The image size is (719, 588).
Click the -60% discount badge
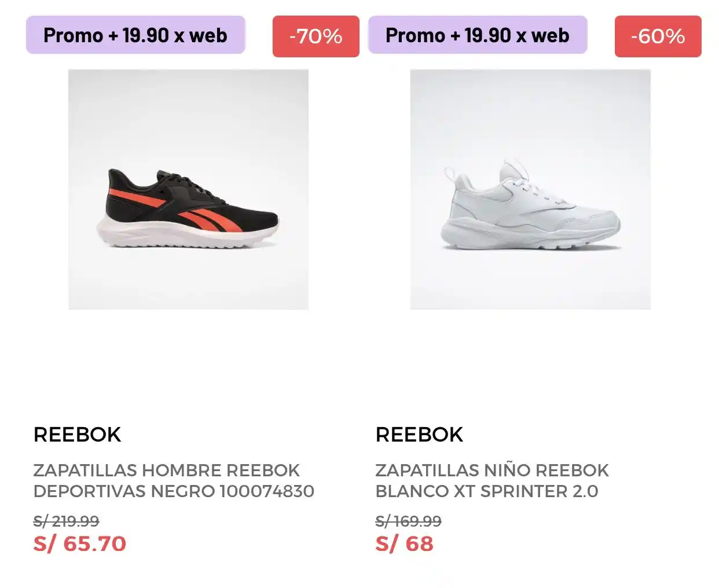(658, 36)
